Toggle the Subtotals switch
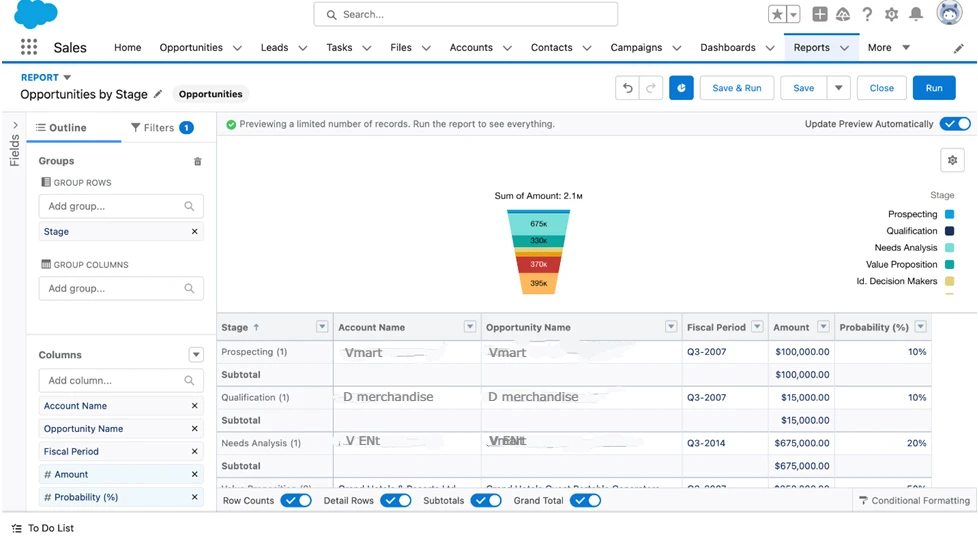Screen dimensions: 978x538 (x=486, y=500)
